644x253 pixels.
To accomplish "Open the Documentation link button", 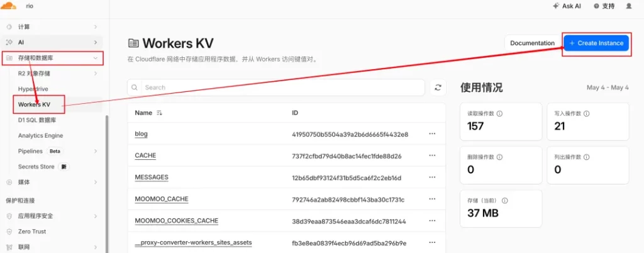I will 532,43.
